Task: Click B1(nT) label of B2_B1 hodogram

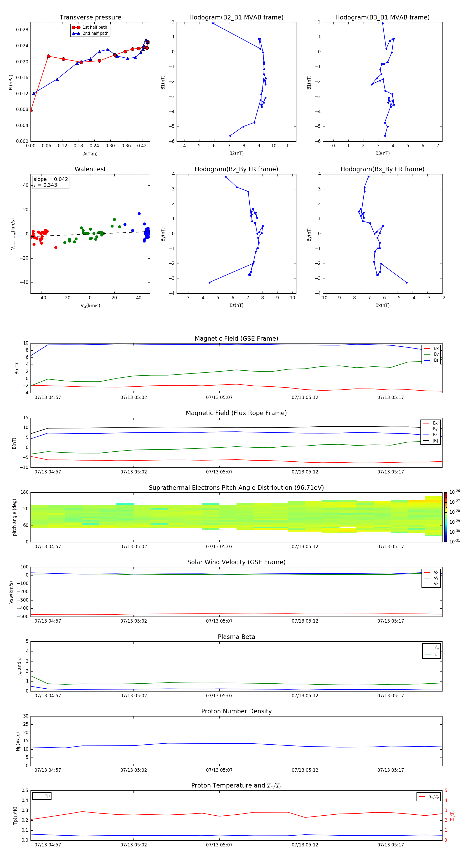Action: click(163, 82)
